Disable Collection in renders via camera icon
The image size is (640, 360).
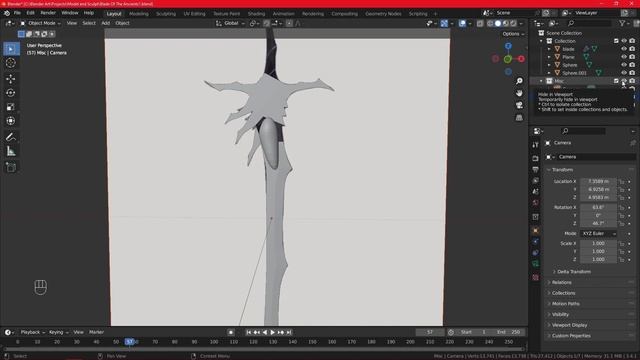pyautogui.click(x=632, y=41)
